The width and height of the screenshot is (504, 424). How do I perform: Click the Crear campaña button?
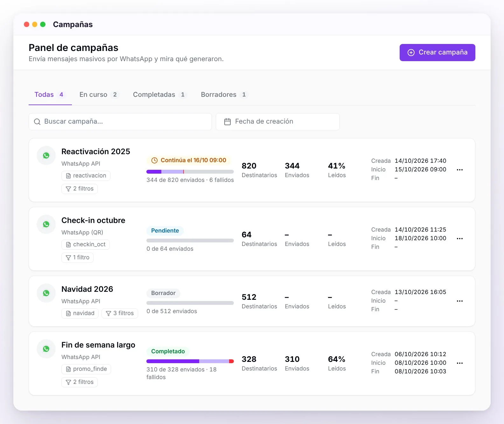pos(437,53)
